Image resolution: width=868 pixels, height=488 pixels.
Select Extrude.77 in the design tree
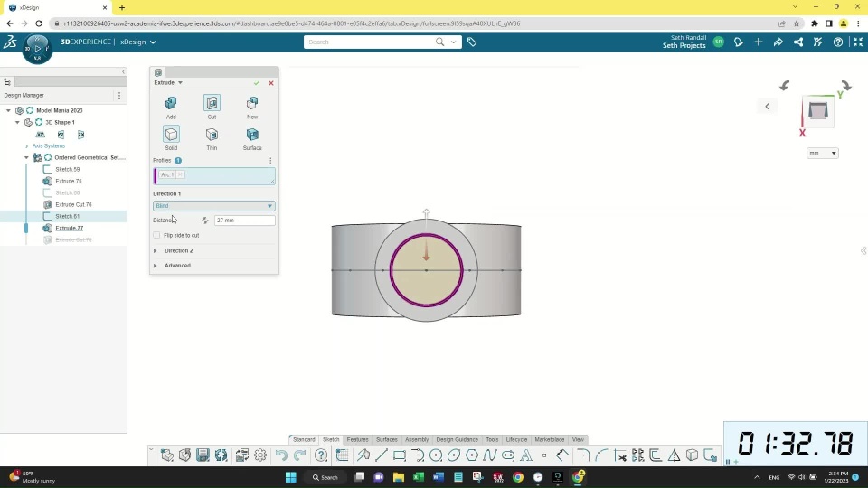click(x=70, y=228)
